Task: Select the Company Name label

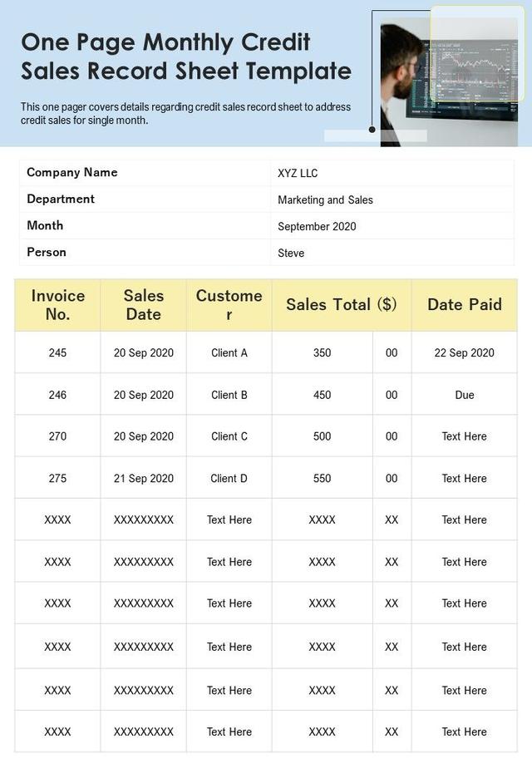Action: [x=72, y=173]
